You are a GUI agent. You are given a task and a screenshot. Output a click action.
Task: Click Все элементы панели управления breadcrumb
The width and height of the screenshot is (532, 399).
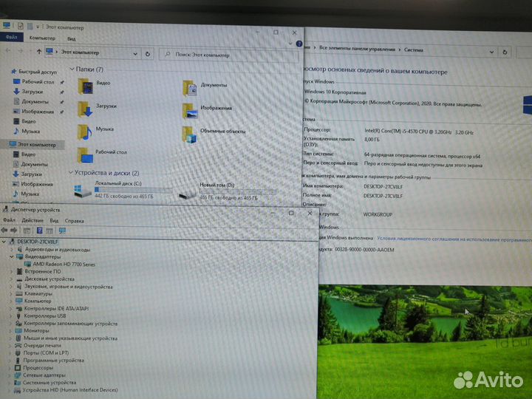tap(358, 49)
